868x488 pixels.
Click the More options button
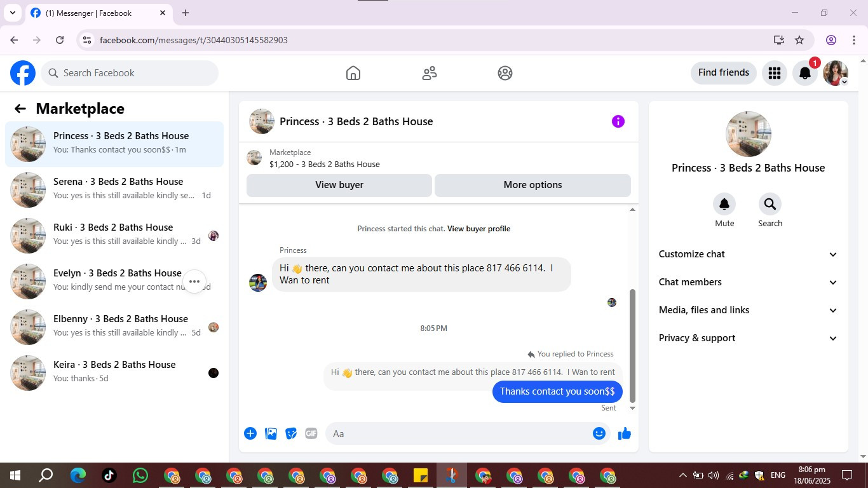coord(532,185)
